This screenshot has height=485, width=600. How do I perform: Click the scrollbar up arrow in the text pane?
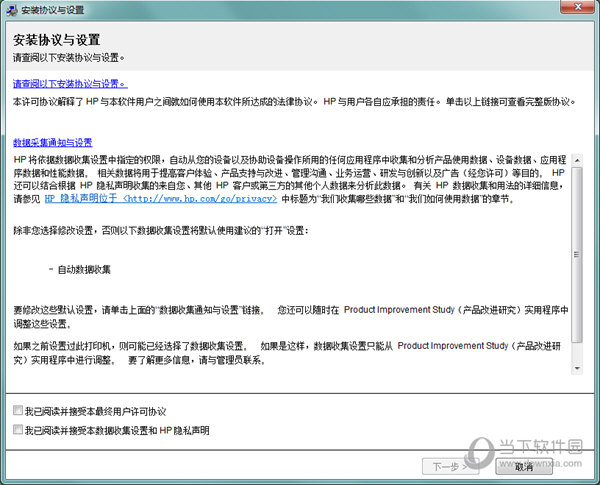(x=577, y=160)
